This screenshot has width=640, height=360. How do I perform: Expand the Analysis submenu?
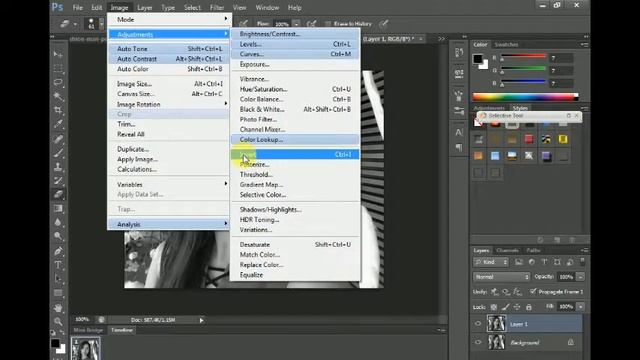click(x=169, y=224)
